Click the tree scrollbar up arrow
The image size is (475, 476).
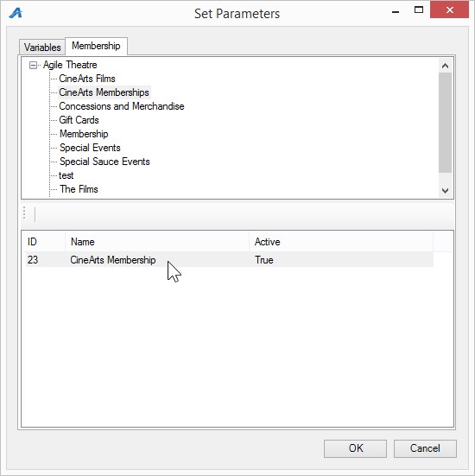click(446, 66)
